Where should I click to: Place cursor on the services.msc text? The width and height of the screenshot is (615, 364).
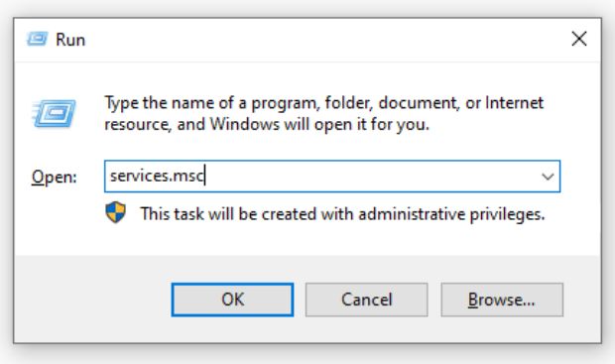(157, 176)
